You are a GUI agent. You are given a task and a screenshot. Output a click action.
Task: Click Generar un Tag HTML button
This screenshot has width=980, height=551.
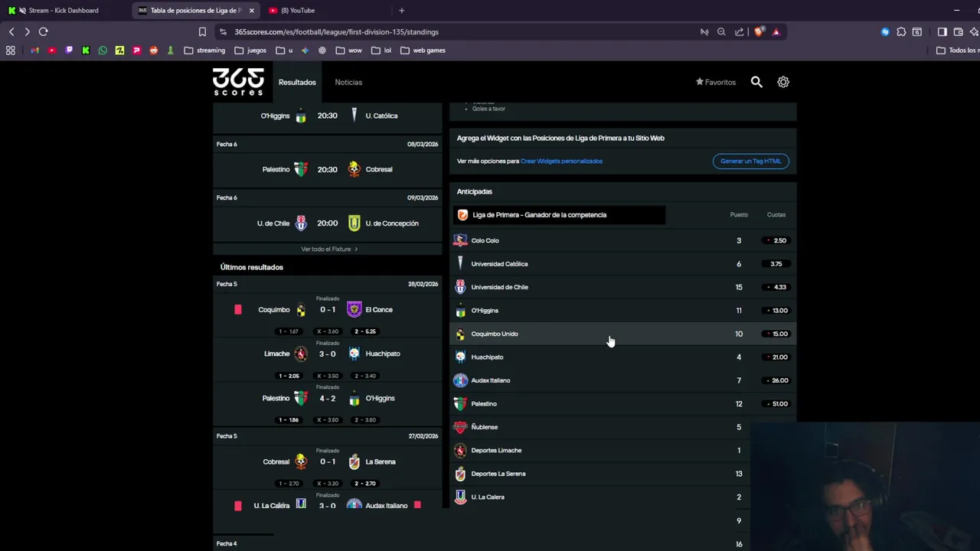(750, 161)
